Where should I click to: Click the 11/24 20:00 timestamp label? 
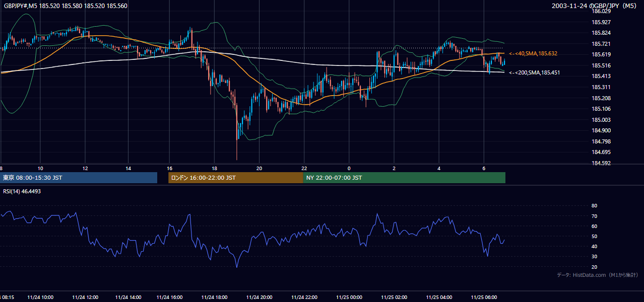259,297
